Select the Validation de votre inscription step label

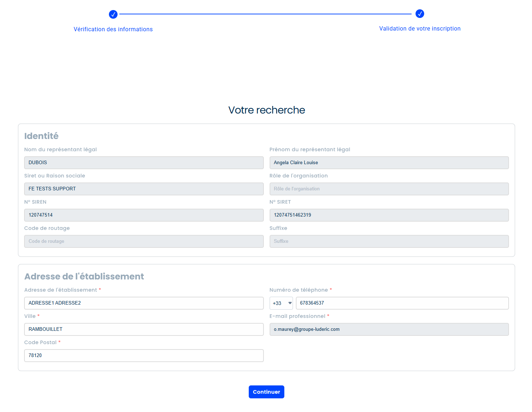coord(420,29)
